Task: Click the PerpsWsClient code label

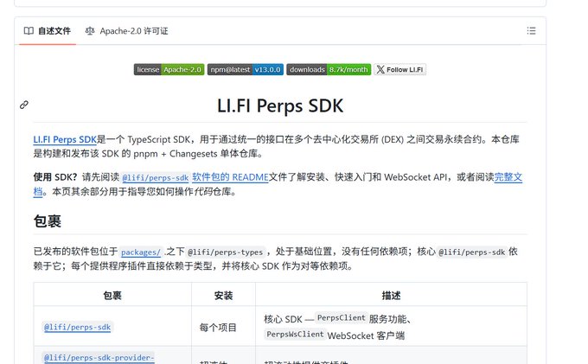Action: pyautogui.click(x=295, y=335)
